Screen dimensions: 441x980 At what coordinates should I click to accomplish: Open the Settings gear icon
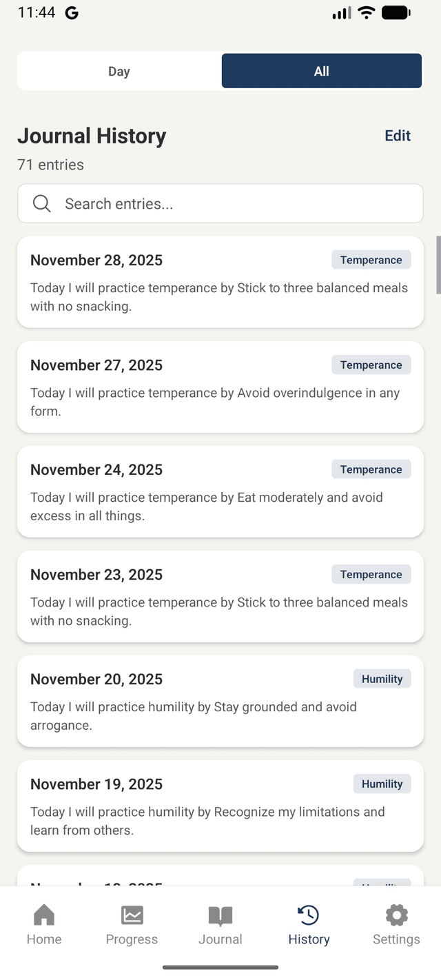396,915
